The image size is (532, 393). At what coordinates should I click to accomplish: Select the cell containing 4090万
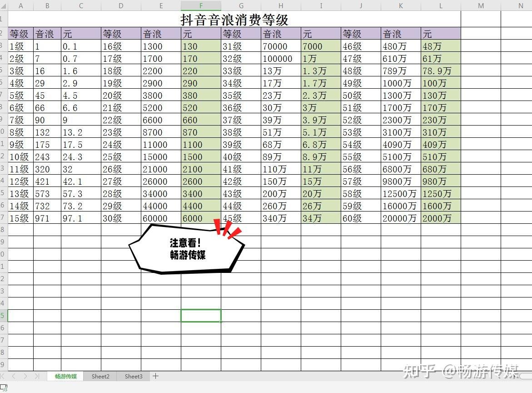(401, 144)
